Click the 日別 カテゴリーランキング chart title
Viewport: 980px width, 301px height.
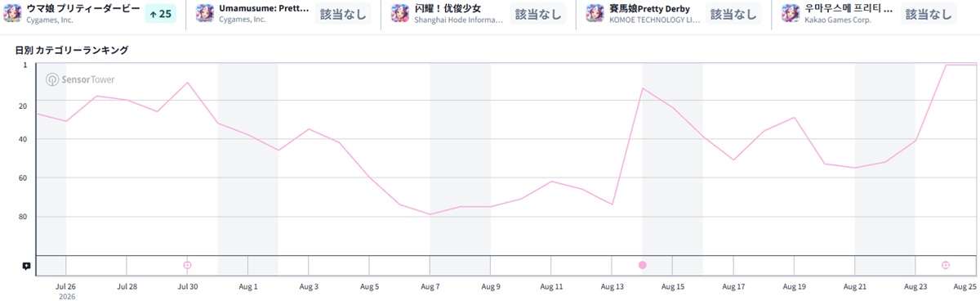coord(72,50)
